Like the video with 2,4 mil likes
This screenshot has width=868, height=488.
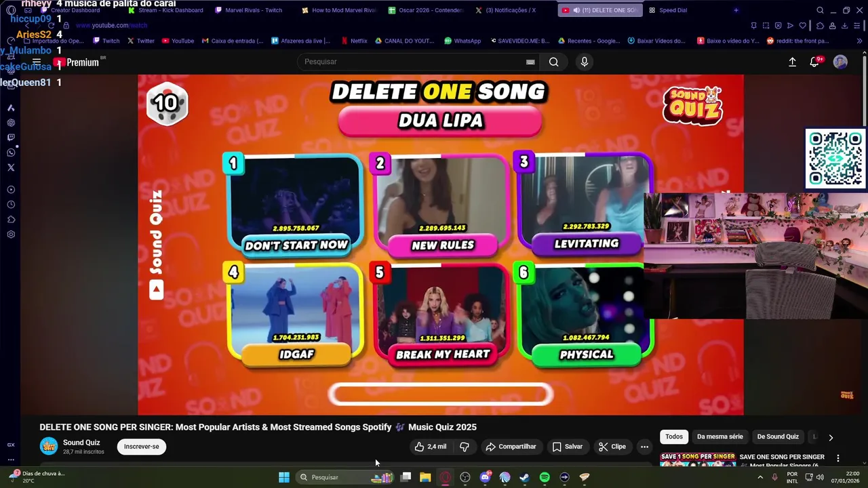coord(431,447)
